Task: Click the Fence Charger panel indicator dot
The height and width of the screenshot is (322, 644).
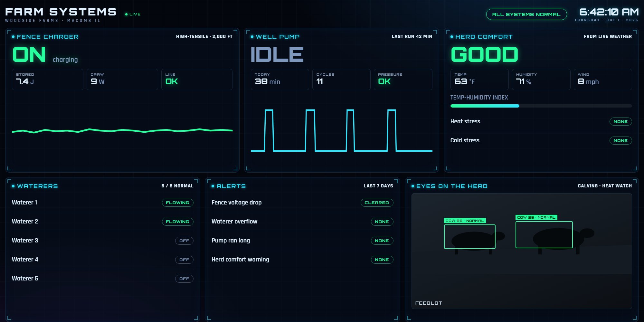Action: click(13, 37)
